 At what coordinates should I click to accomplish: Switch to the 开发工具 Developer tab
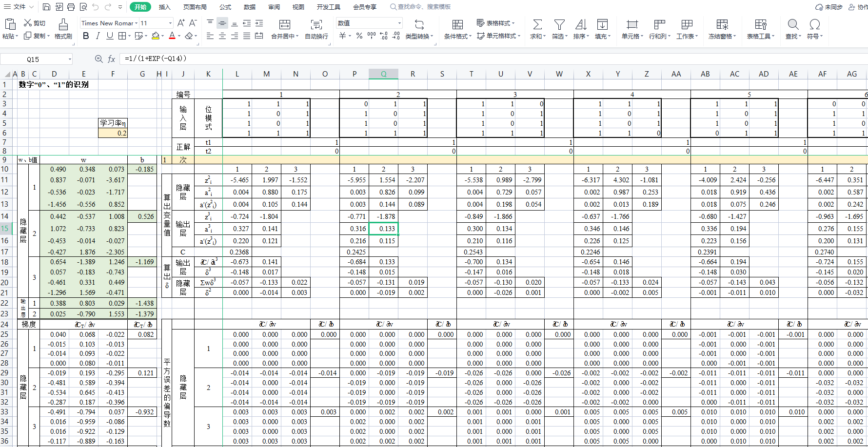(x=329, y=7)
